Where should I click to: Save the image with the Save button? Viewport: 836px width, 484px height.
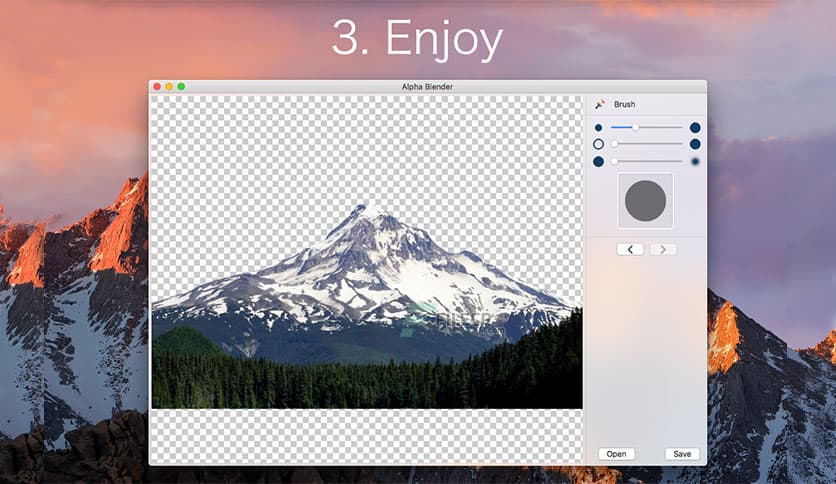[x=682, y=454]
